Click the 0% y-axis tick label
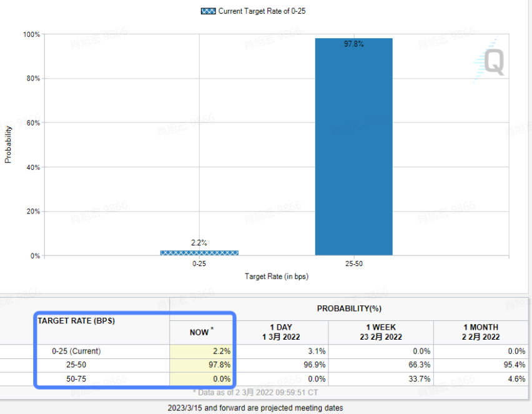The width and height of the screenshot is (532, 414). point(36,256)
